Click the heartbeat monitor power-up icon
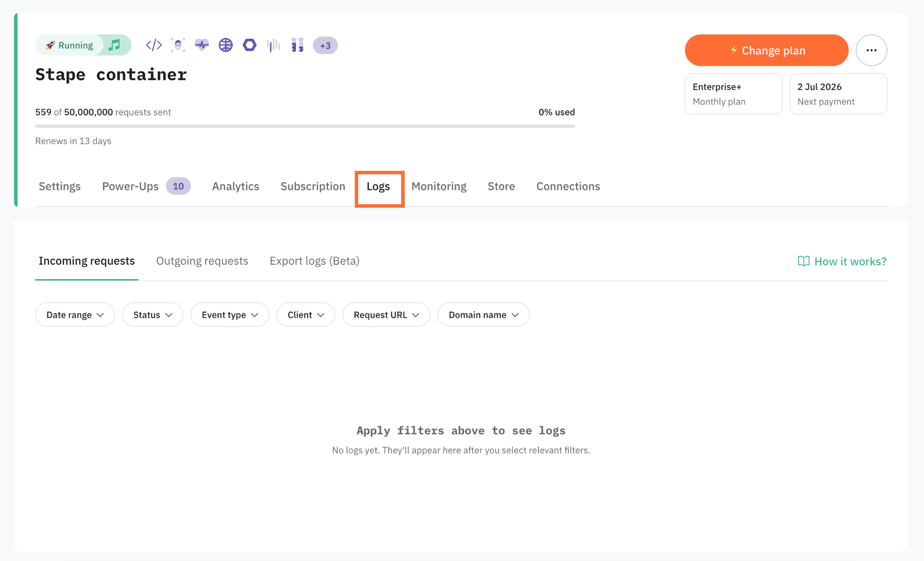 pos(202,45)
